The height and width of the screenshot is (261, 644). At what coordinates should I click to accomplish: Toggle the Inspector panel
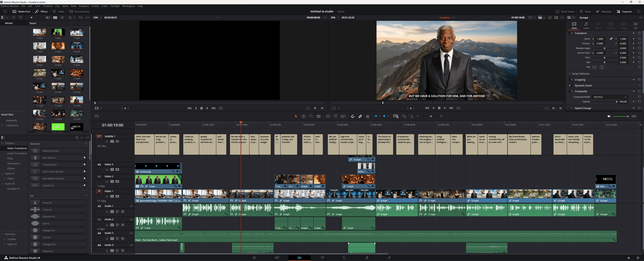coord(624,11)
